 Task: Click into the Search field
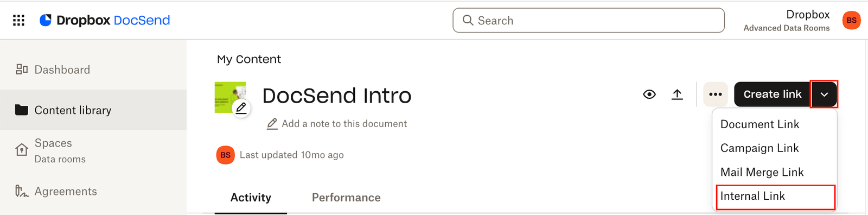(589, 20)
